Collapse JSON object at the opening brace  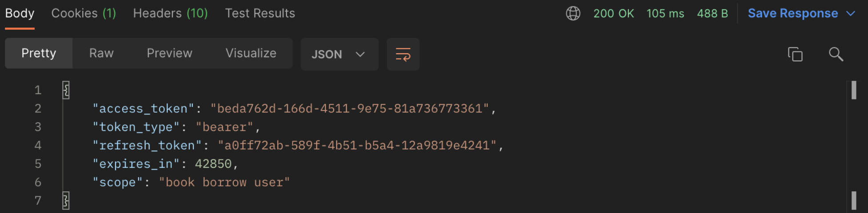[x=66, y=90]
